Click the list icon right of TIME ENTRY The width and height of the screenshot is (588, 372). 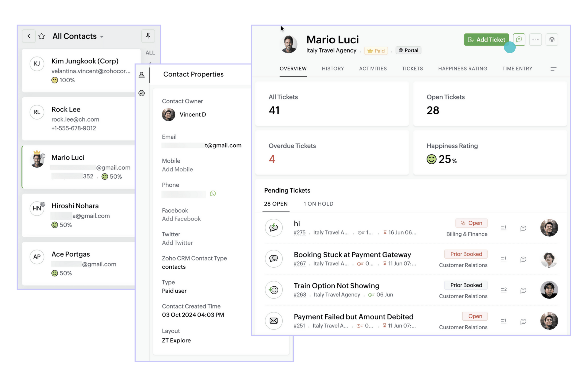[553, 69]
